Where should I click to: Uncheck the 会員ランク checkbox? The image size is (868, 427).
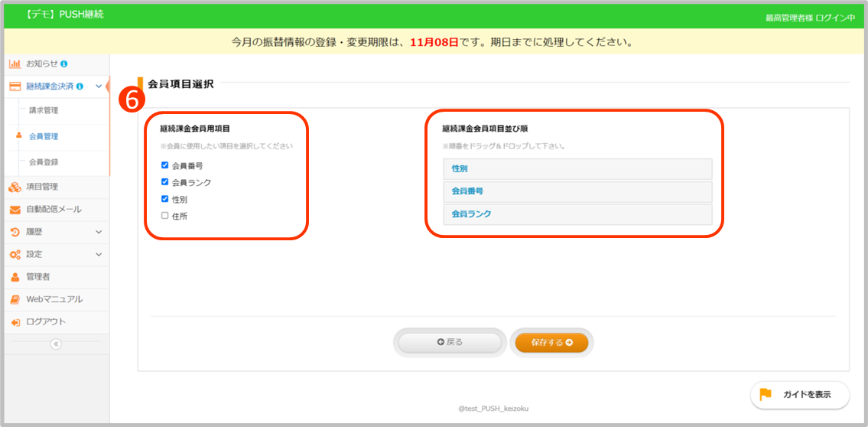165,182
